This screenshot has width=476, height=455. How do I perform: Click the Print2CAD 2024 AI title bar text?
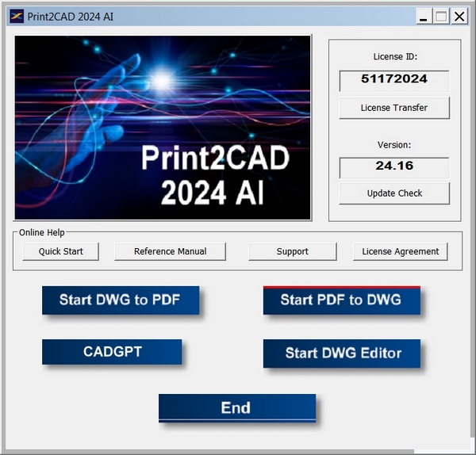pos(71,17)
